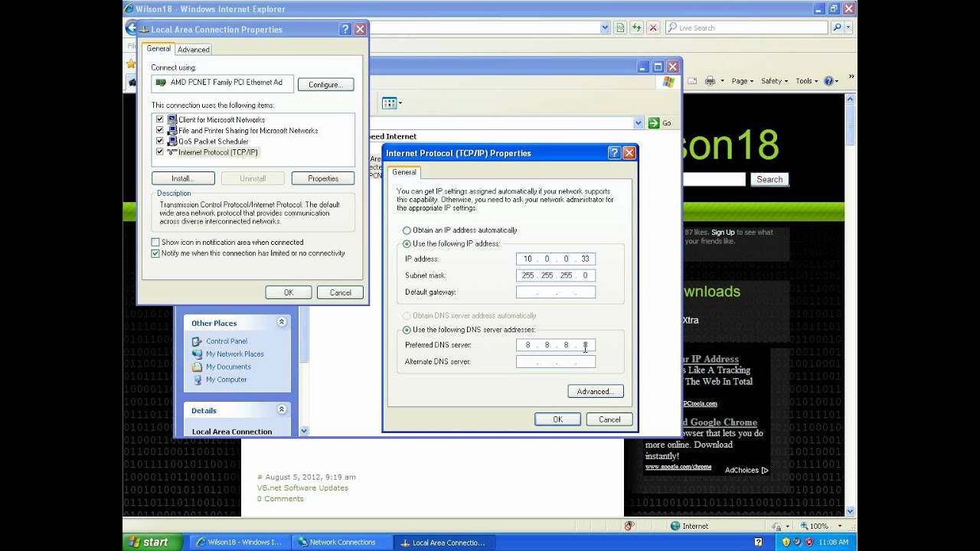Disable Notify me when connection has limited connectivity
Screen dimensions: 980x551
[155, 253]
